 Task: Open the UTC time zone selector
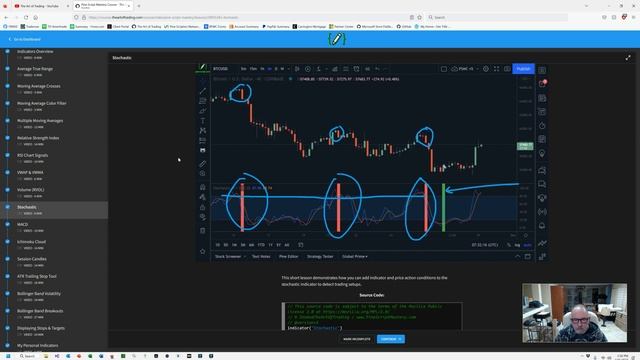click(484, 245)
